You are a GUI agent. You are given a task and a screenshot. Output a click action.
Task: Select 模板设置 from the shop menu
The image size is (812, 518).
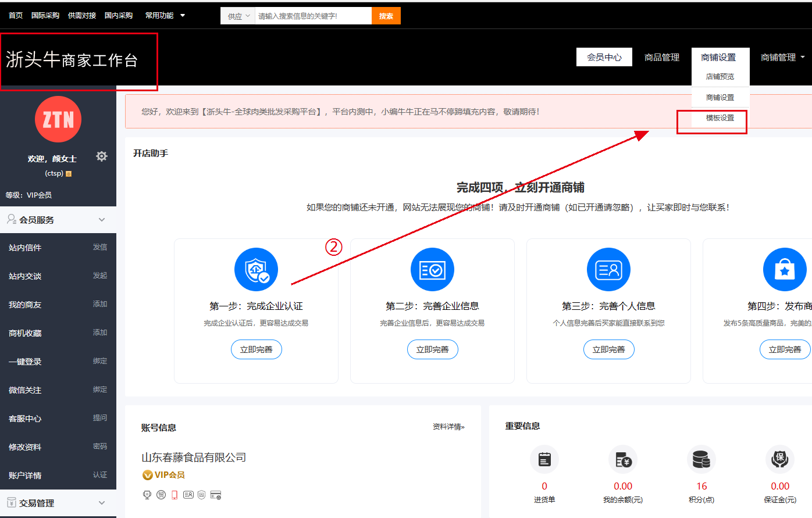[x=720, y=118]
